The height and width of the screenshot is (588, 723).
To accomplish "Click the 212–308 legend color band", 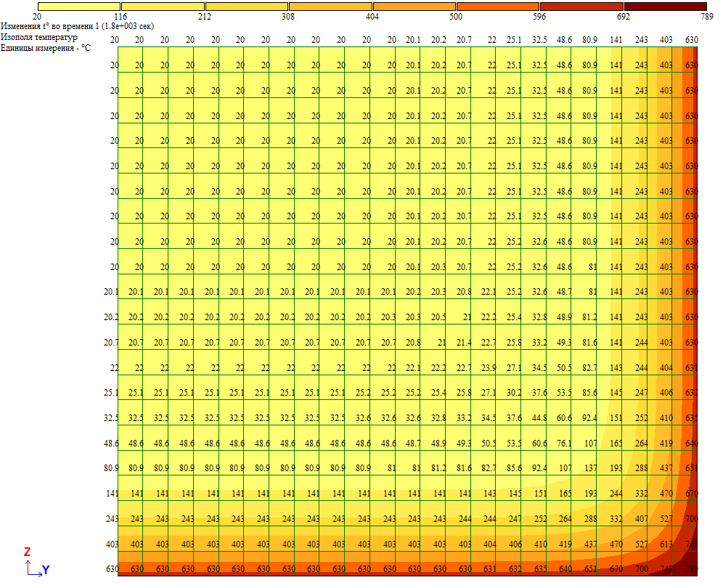I will (246, 7).
